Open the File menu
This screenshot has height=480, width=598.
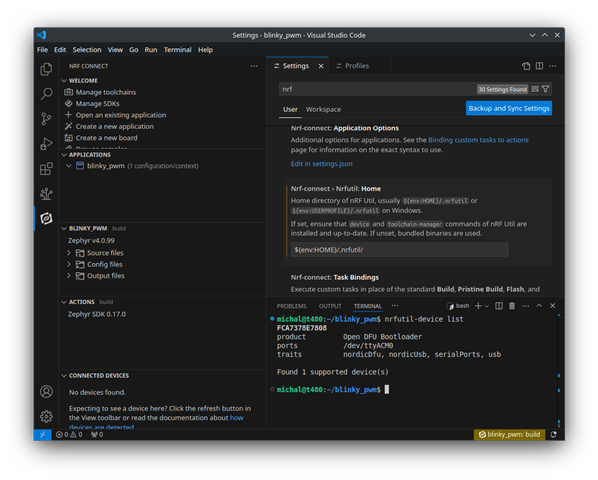click(42, 50)
